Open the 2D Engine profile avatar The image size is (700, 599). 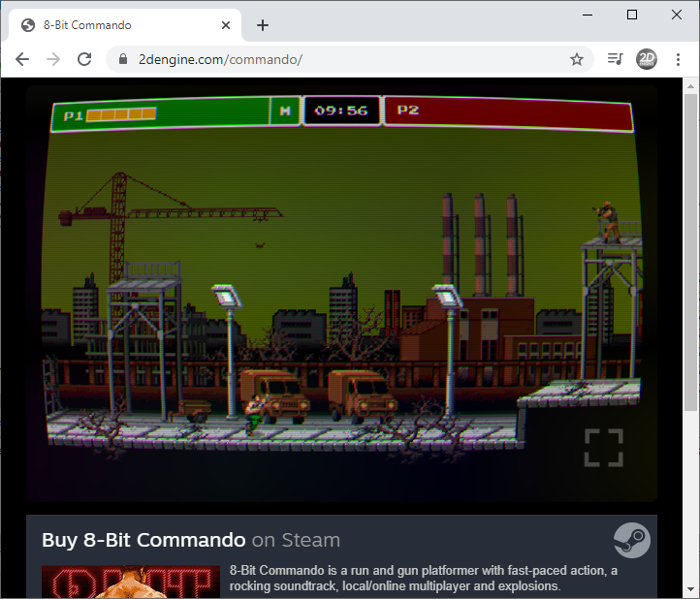pyautogui.click(x=647, y=59)
